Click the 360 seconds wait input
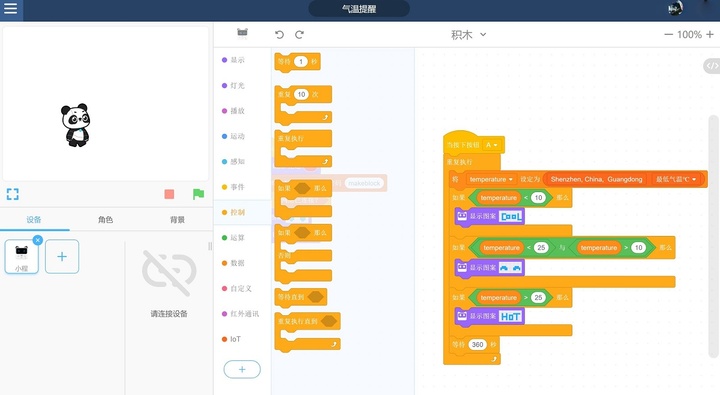This screenshot has height=395, width=720. (478, 344)
